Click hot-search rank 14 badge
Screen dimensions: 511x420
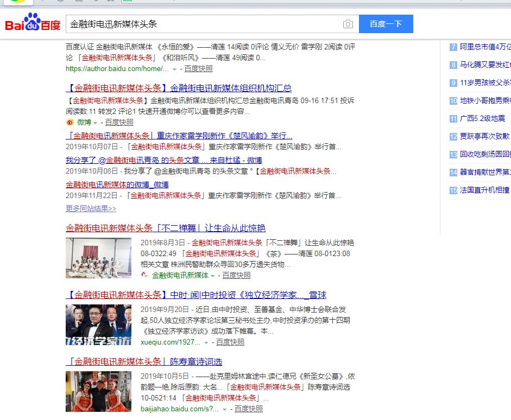pyautogui.click(x=453, y=172)
